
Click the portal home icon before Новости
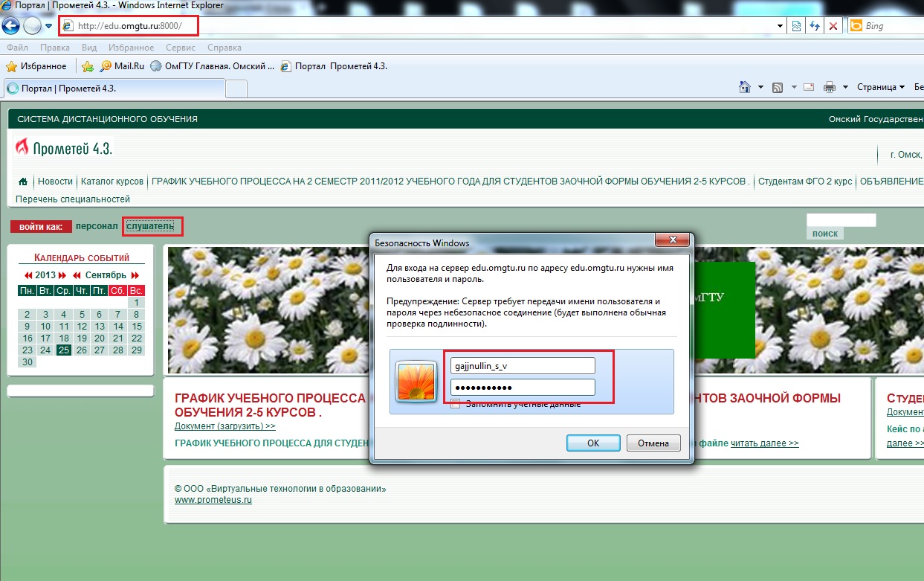coord(23,182)
